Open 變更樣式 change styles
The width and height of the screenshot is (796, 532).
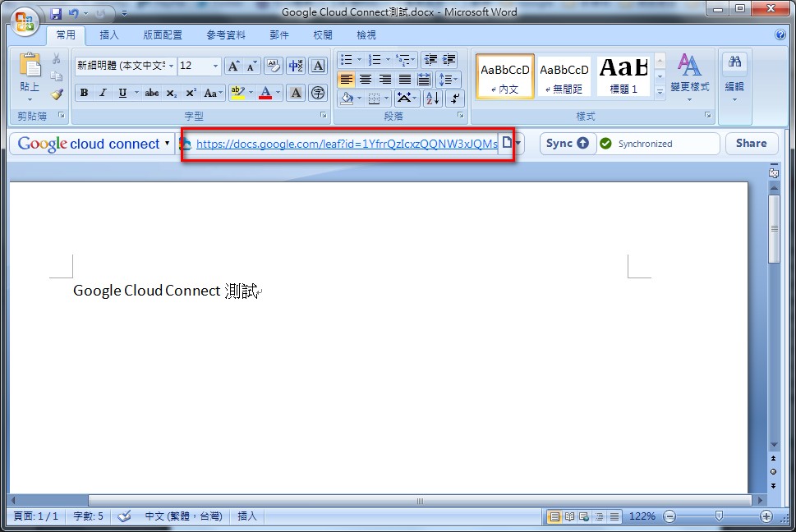tap(689, 76)
